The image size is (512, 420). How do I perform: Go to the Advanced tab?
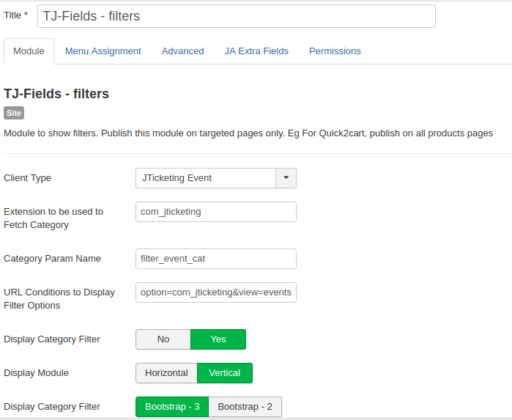[182, 51]
